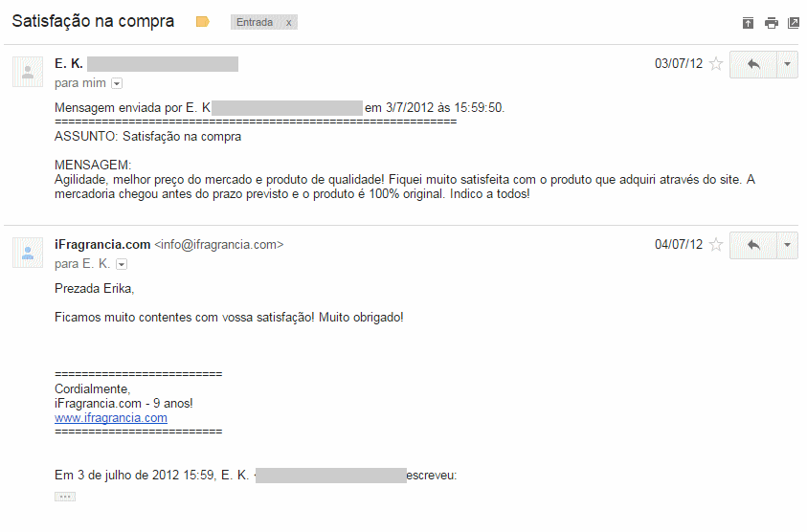The width and height of the screenshot is (807, 532).
Task: Show details arrow next to para mim
Action: point(117,83)
